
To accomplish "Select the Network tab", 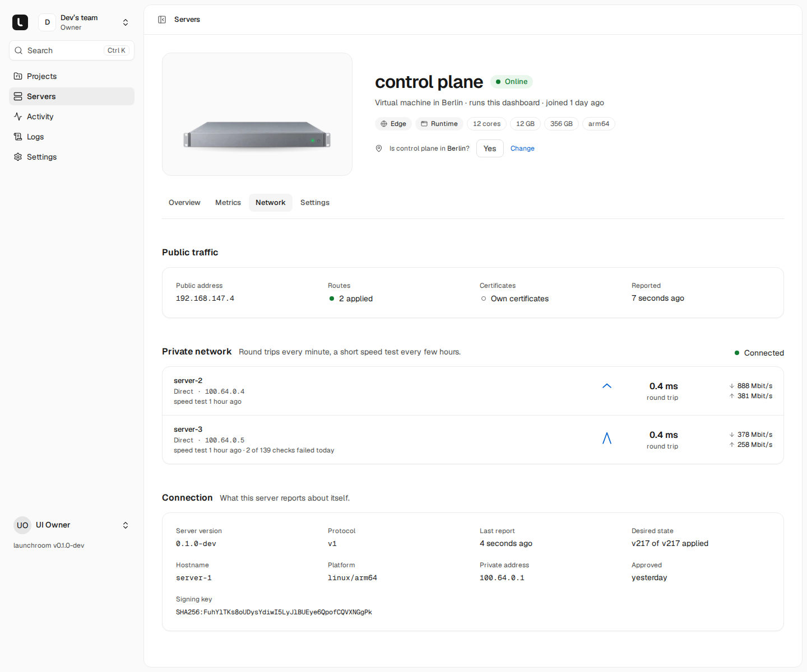I will point(271,203).
